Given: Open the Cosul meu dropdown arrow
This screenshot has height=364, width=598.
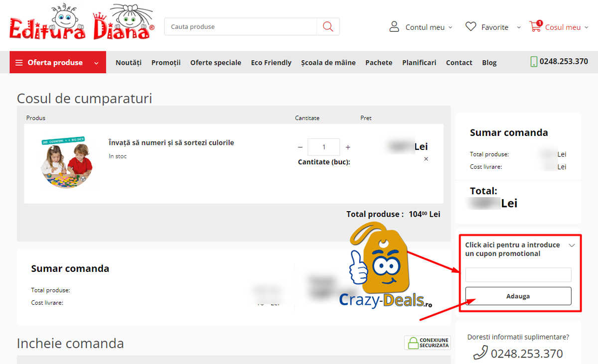Looking at the screenshot, I should (x=587, y=27).
